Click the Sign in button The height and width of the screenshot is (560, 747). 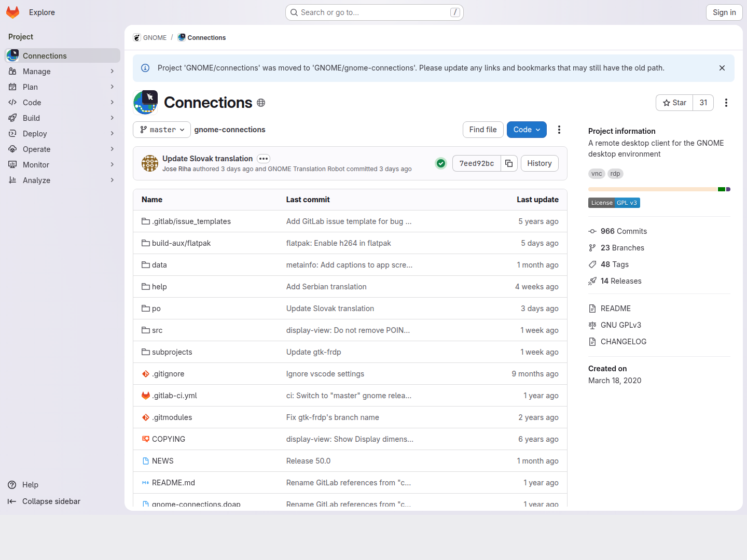click(x=724, y=12)
